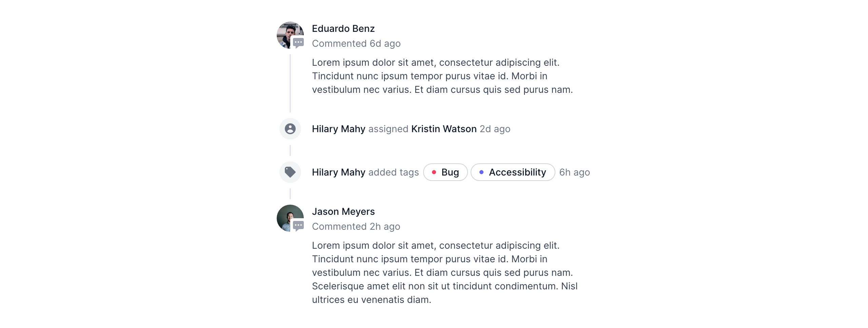
Task: Click the "Commented 6d ago" timestamp
Action: click(356, 44)
